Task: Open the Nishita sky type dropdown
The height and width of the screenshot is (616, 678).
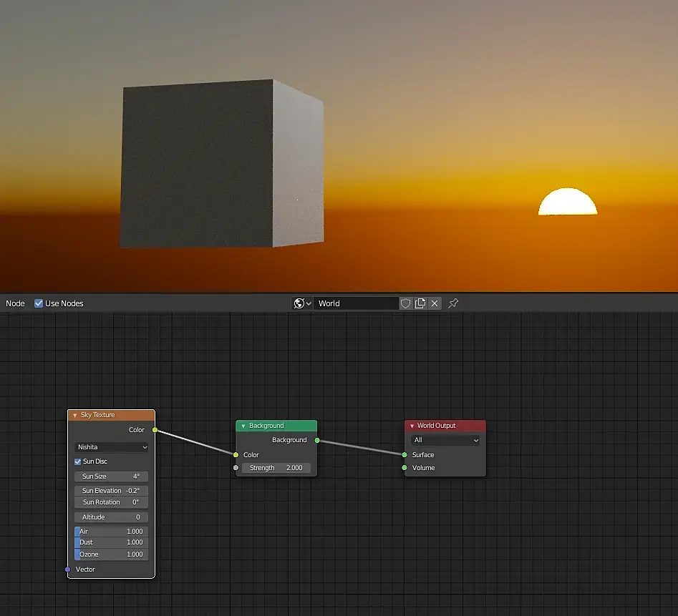Action: [x=112, y=447]
